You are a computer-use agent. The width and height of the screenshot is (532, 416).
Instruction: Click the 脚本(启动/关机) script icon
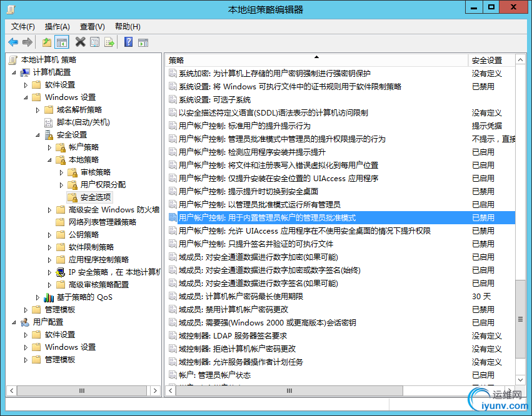pyautogui.click(x=49, y=122)
